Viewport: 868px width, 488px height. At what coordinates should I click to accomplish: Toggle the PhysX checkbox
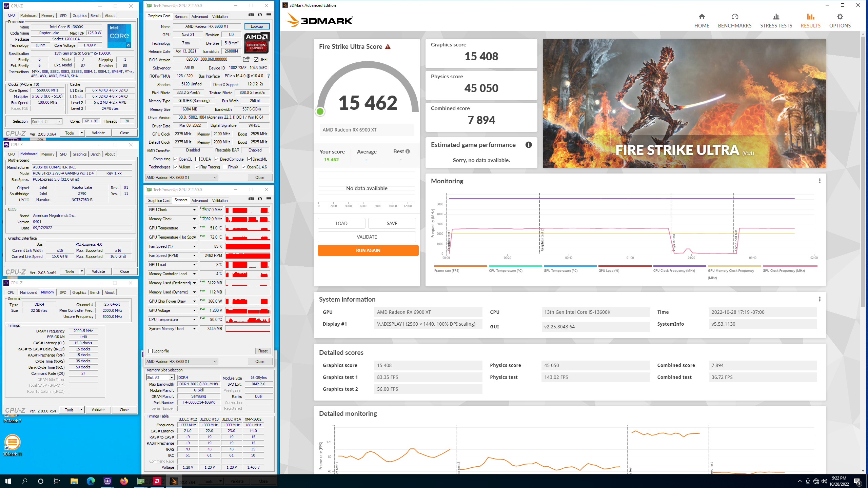(225, 167)
